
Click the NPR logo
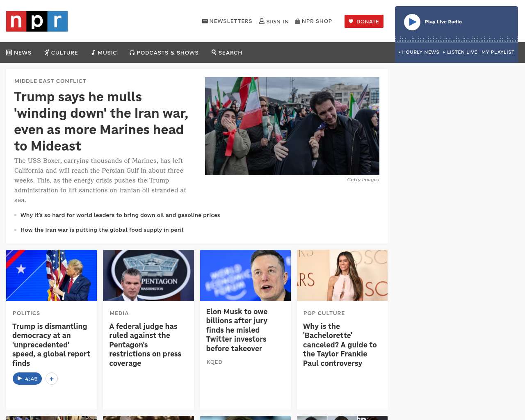pos(37,21)
